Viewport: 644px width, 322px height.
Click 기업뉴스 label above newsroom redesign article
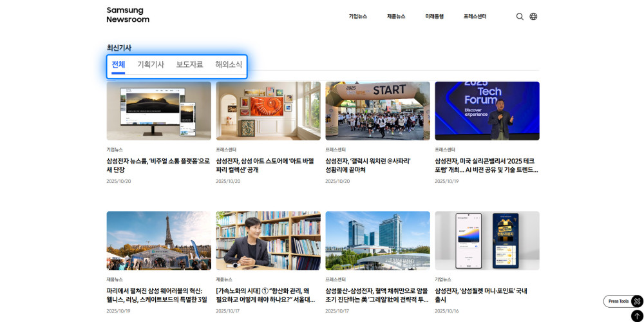(115, 150)
